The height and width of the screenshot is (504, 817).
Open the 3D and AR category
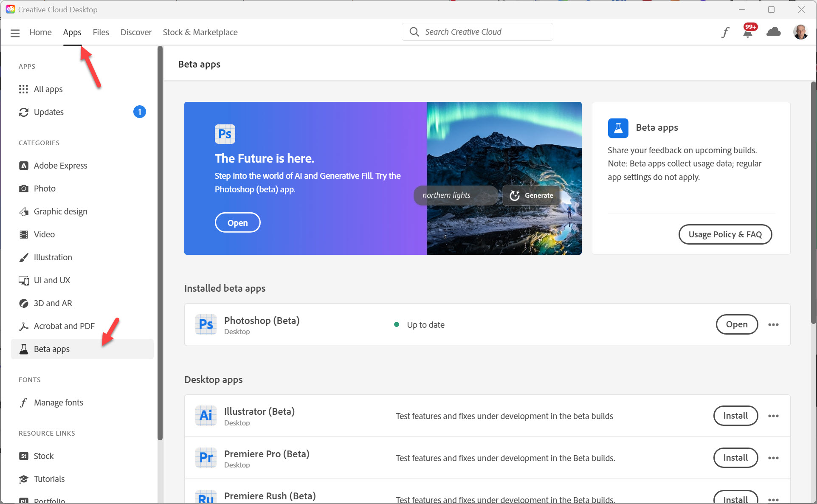(x=53, y=303)
